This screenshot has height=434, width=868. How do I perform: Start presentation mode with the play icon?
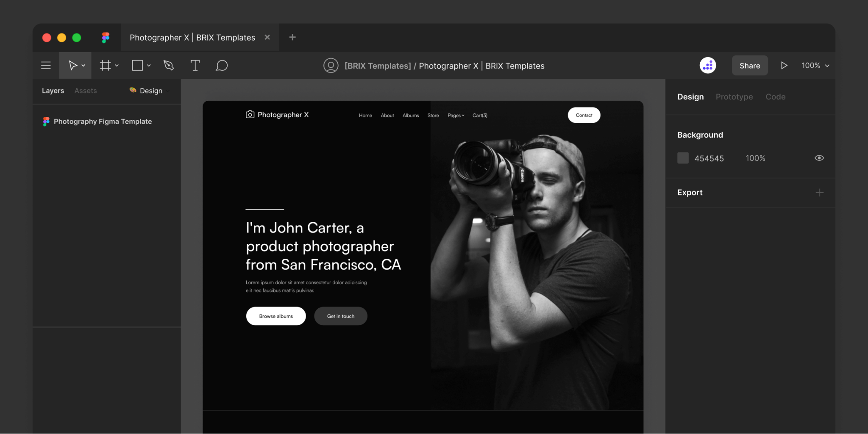coord(784,65)
